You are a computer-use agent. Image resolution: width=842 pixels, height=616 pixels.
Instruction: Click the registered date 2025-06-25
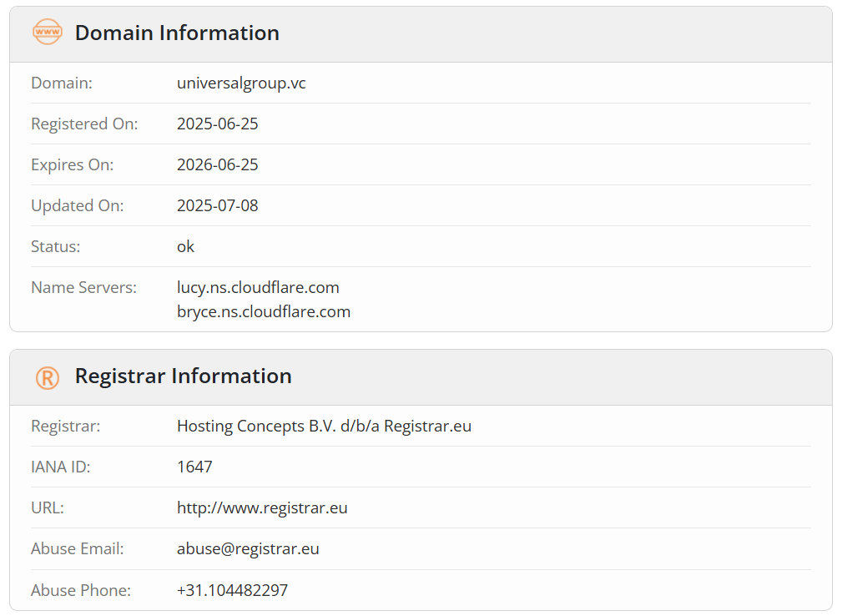pos(218,124)
